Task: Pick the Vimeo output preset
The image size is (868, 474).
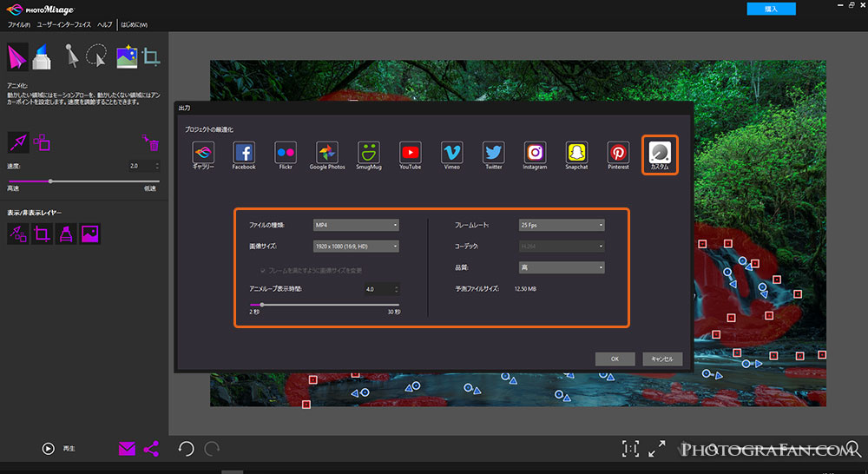Action: [451, 155]
